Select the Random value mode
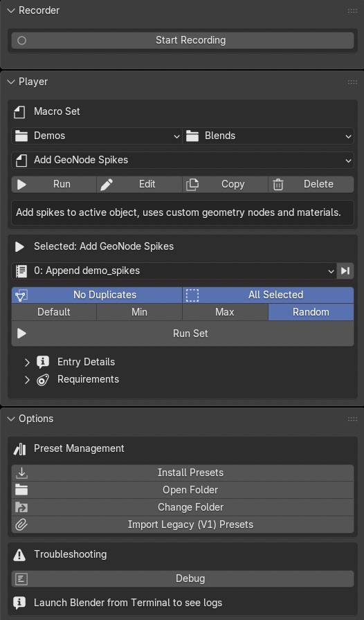The height and width of the screenshot is (620, 364). 311,312
